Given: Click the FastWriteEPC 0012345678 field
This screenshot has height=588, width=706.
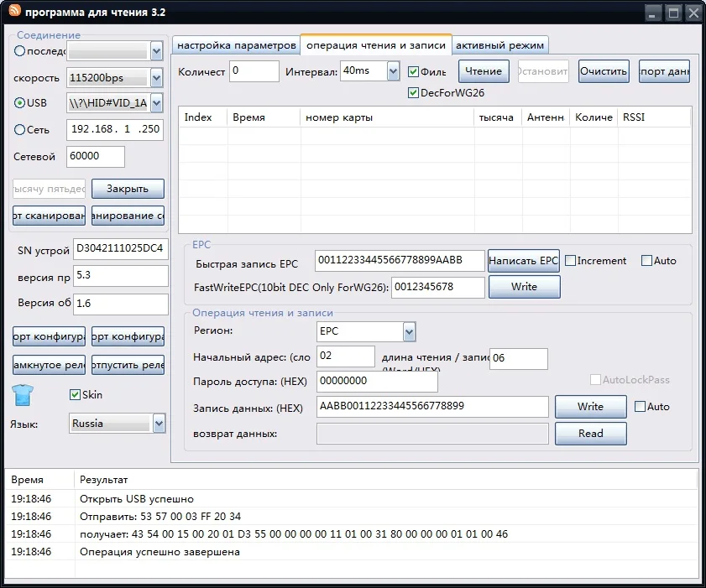Looking at the screenshot, I should (438, 288).
